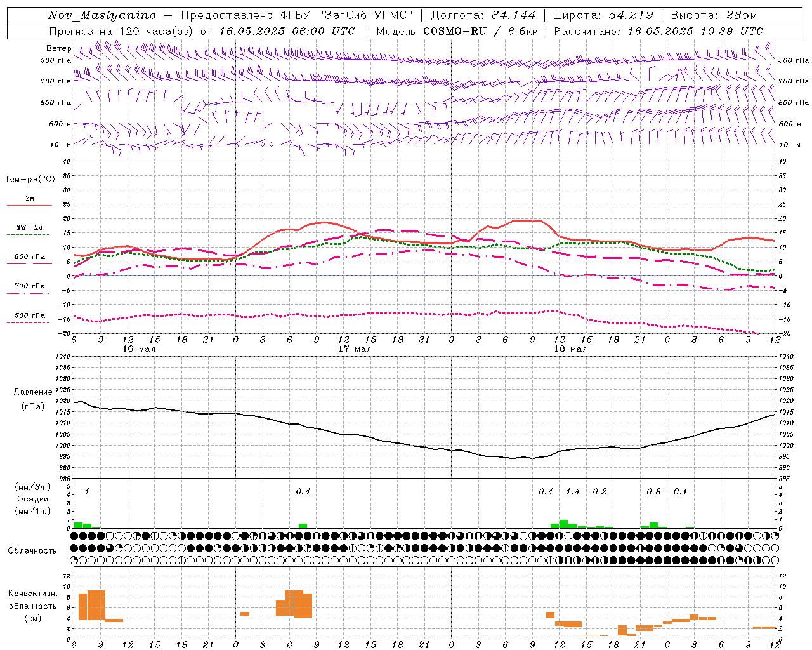Viewport: 812px width, 650px height.
Task: Click the 0.8 precipitation value
Action: [x=653, y=492]
